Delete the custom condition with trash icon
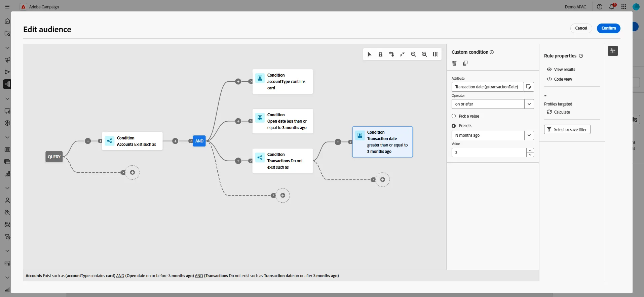 point(454,63)
